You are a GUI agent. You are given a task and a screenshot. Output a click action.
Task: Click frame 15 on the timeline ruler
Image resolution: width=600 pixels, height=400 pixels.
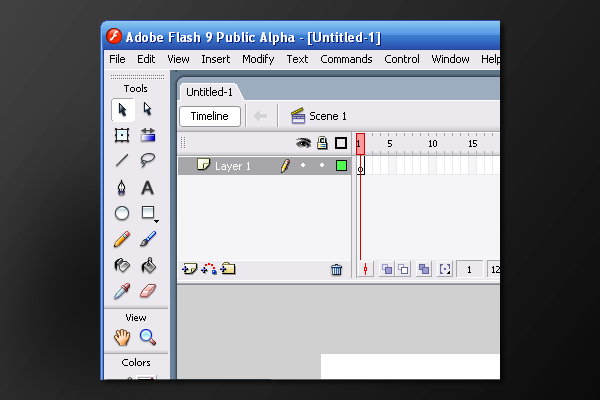pos(473,144)
